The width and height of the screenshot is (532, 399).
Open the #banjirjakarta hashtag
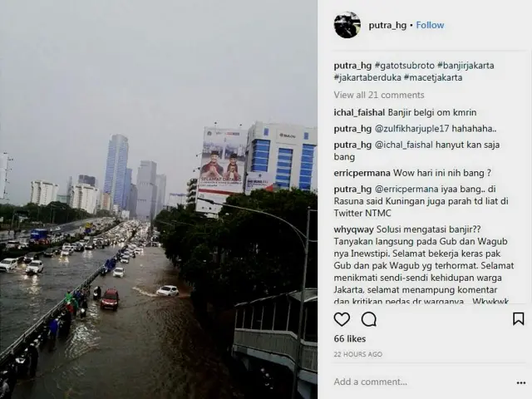click(465, 65)
